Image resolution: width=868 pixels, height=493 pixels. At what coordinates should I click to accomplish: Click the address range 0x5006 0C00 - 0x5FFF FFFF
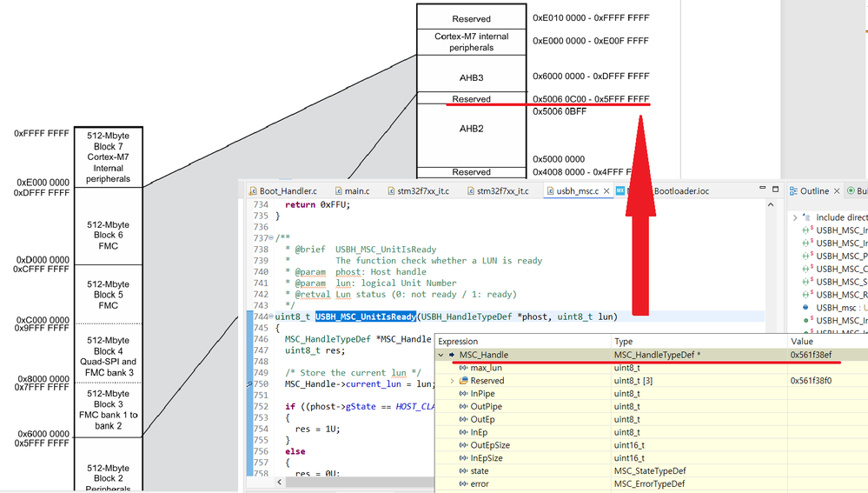click(x=591, y=99)
